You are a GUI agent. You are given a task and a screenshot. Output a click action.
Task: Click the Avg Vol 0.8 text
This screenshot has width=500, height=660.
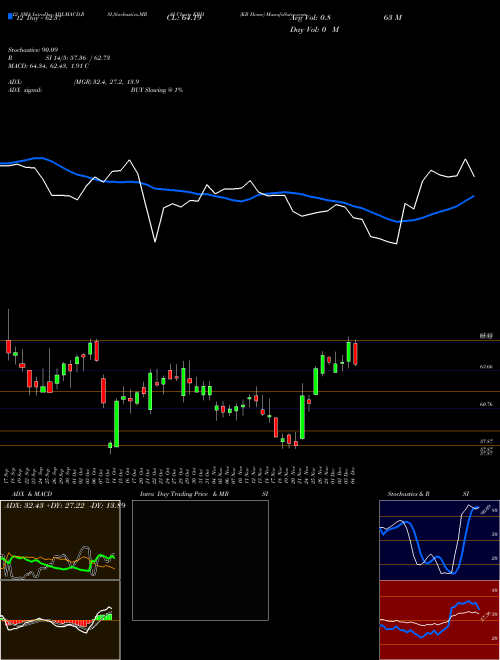pyautogui.click(x=310, y=17)
